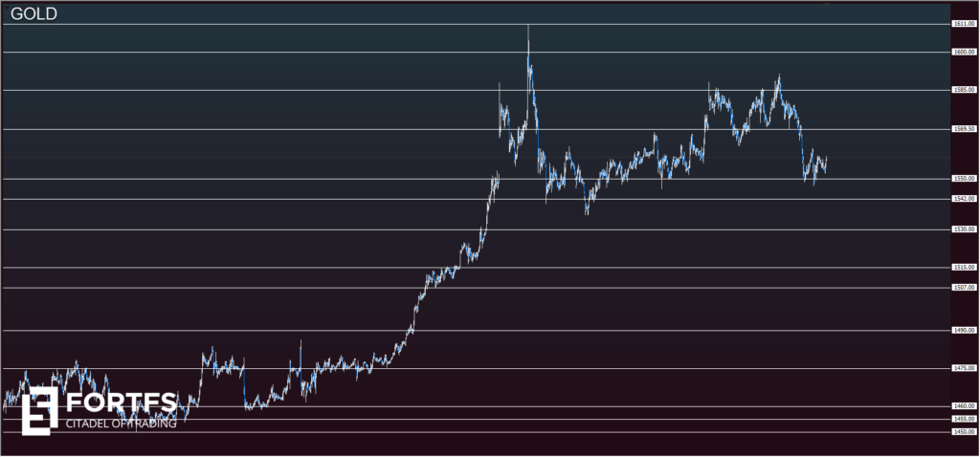This screenshot has width=980, height=457.
Task: Select the 1530.00 price axis label
Action: coord(963,229)
